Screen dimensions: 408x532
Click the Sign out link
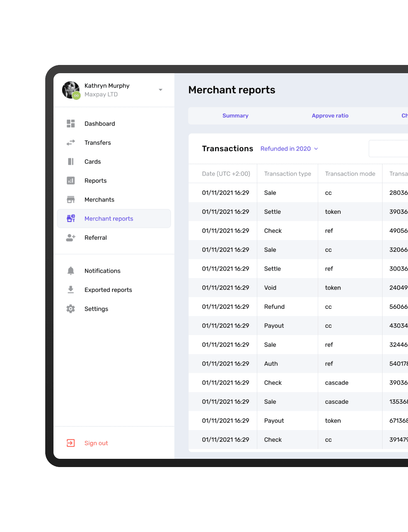click(x=96, y=443)
